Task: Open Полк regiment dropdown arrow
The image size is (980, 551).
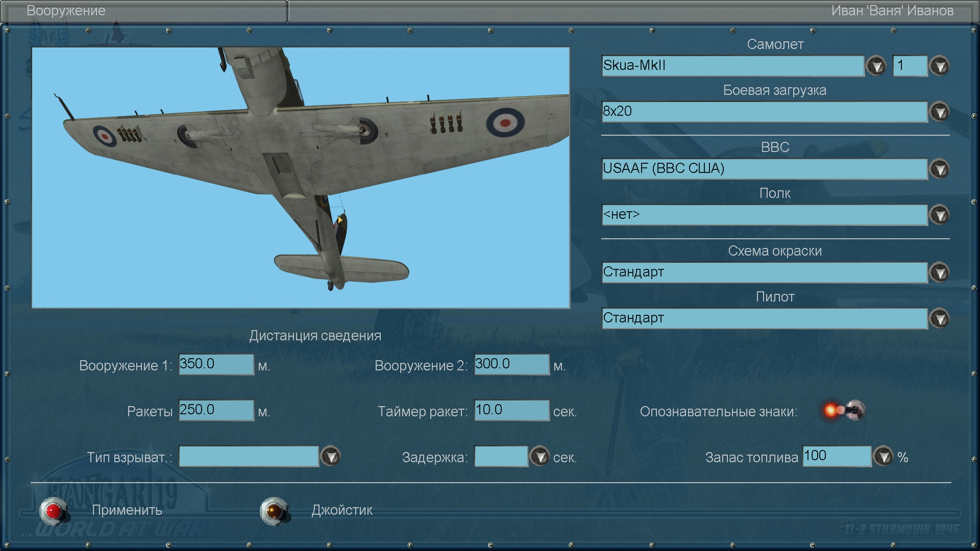Action: pyautogui.click(x=940, y=215)
